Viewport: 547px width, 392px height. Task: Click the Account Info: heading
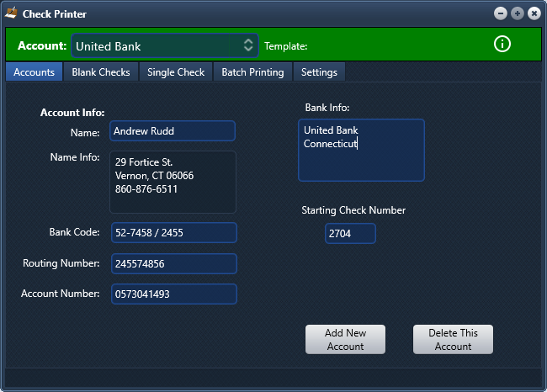[x=72, y=113]
